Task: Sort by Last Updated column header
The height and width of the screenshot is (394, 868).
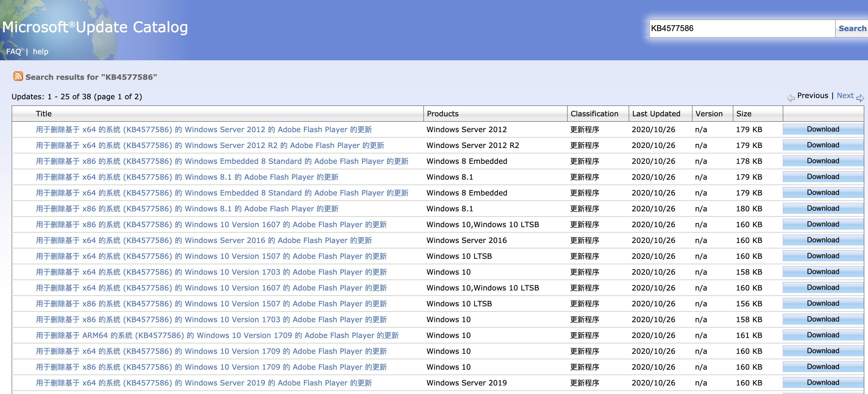Action: (656, 114)
